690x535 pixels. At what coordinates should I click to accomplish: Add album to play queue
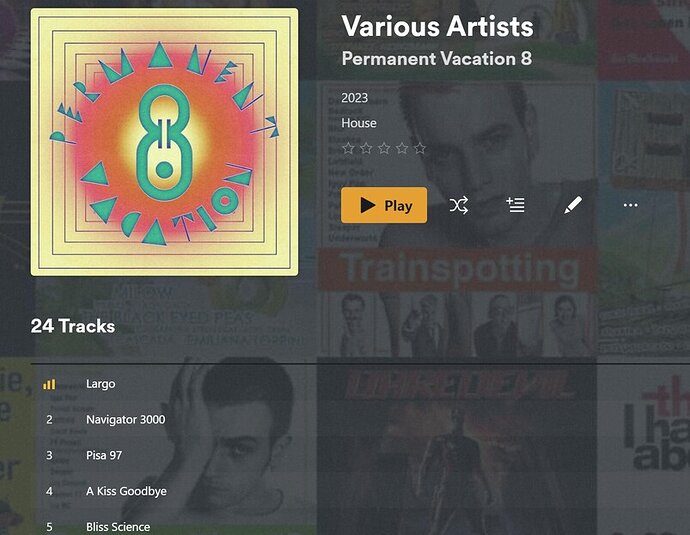[515, 205]
